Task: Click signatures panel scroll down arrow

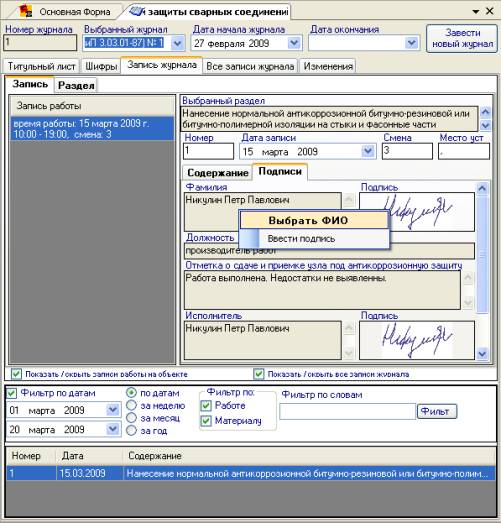Action: pos(482,354)
